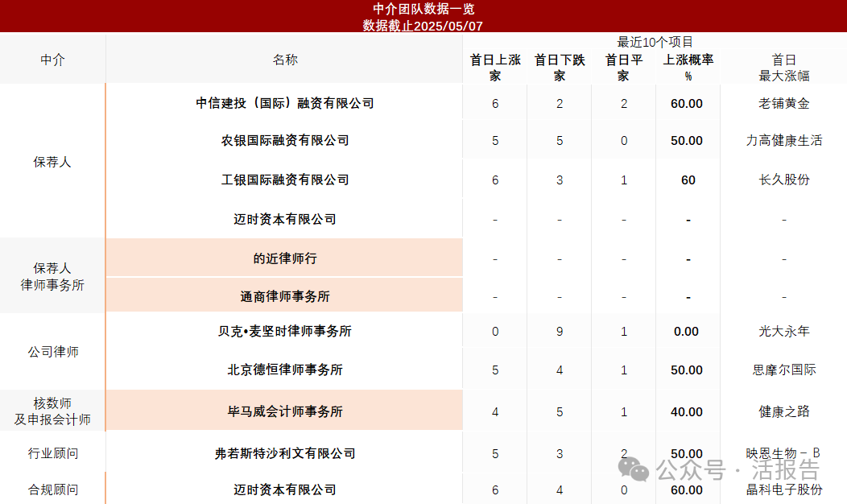Select 首日平 value 2 in 中信建投 row
Screen dimensions: 847x504
(x=624, y=104)
